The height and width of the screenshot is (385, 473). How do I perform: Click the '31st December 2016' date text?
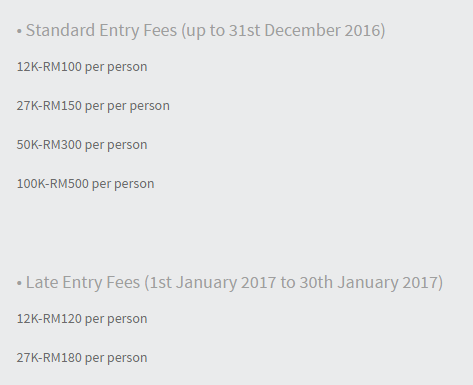(304, 30)
